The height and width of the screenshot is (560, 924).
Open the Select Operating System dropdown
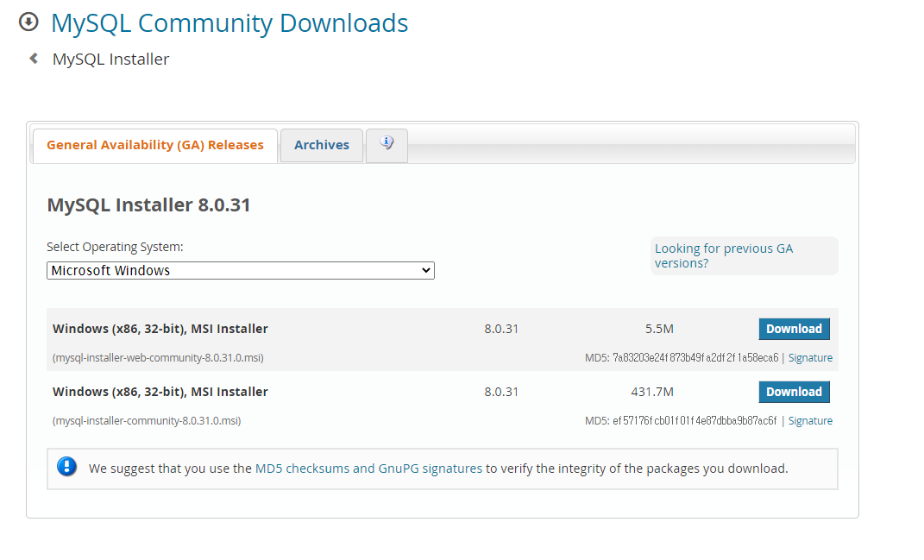click(x=241, y=271)
